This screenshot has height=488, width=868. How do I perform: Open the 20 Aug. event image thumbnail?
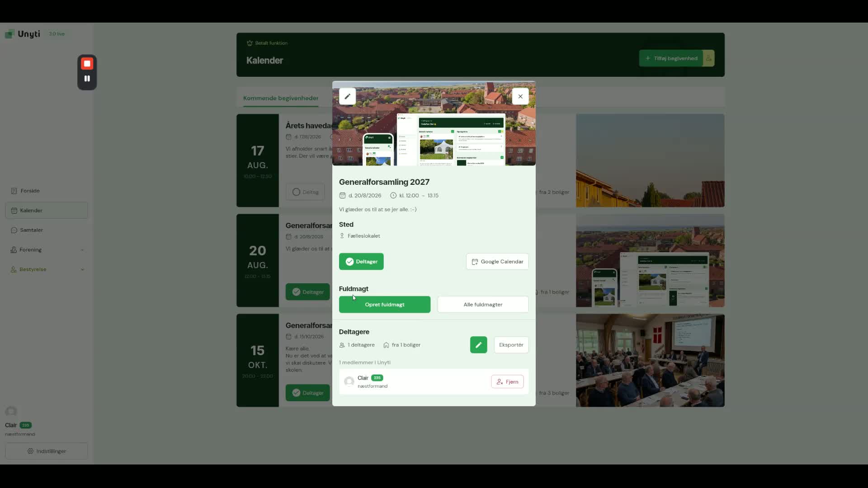650,260
